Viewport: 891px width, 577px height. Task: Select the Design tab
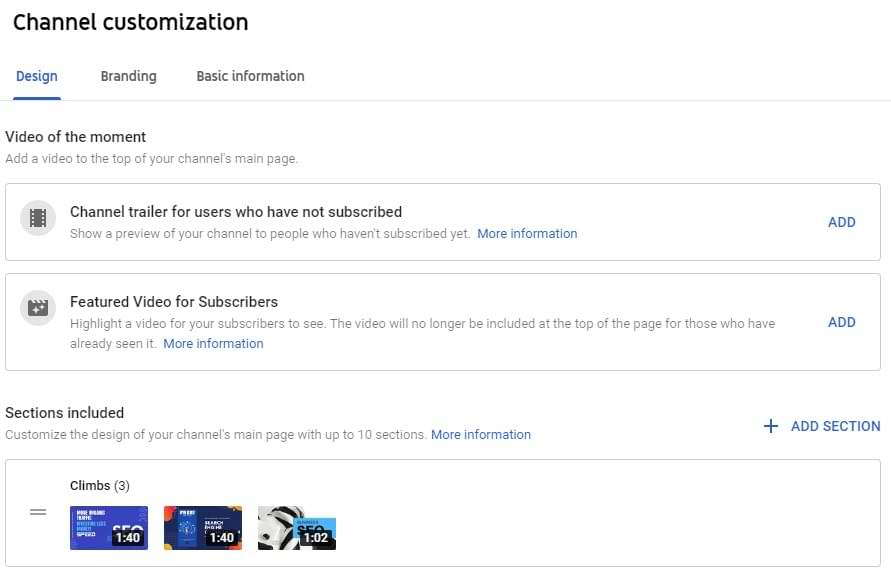coord(37,76)
